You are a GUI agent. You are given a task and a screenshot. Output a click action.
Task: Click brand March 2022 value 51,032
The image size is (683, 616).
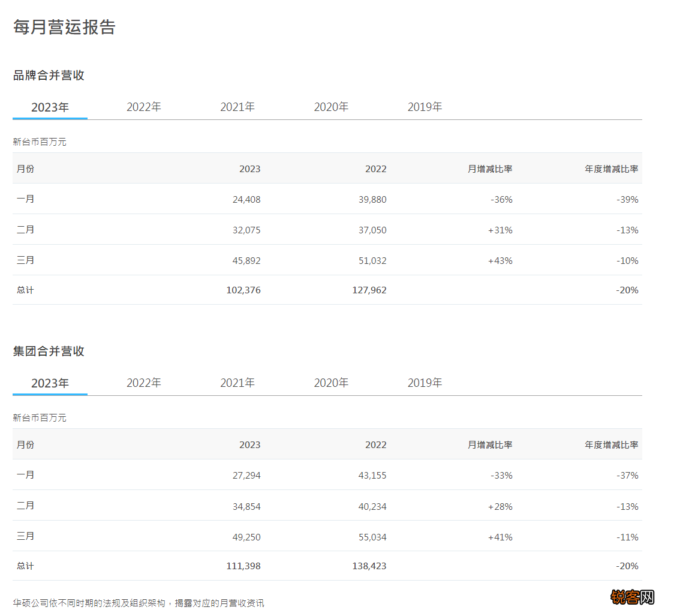coord(372,260)
